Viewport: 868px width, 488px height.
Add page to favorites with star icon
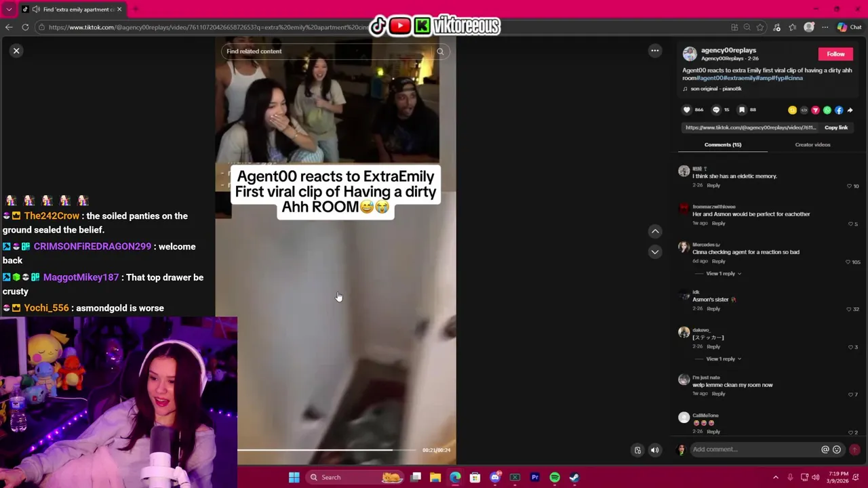pyautogui.click(x=760, y=27)
